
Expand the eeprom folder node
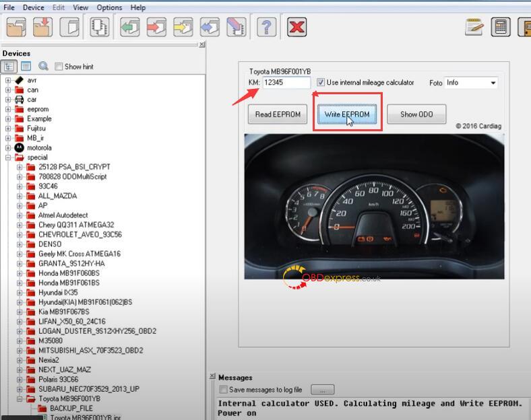pyautogui.click(x=8, y=109)
